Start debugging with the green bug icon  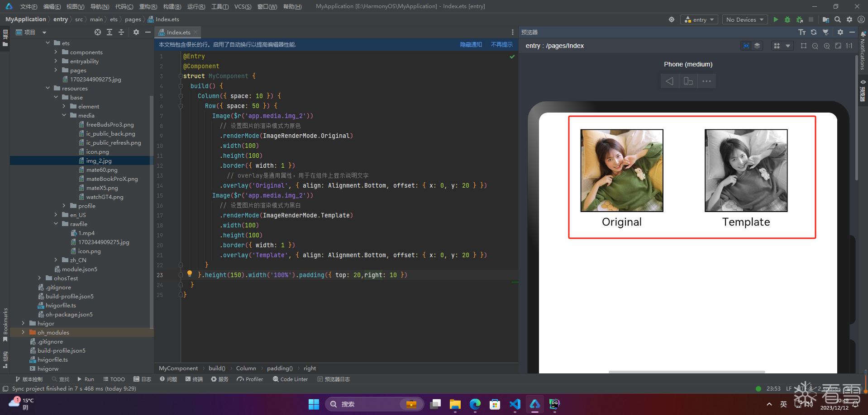(x=787, y=19)
